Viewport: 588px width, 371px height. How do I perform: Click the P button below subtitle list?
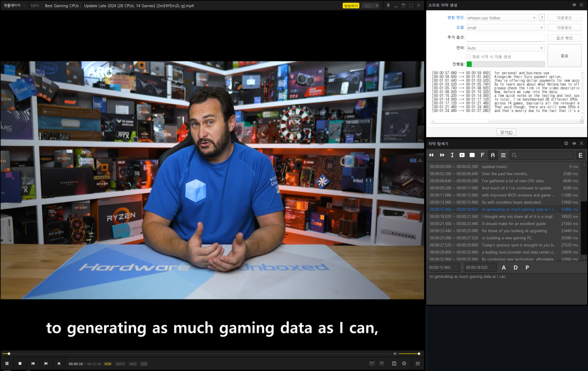point(527,267)
